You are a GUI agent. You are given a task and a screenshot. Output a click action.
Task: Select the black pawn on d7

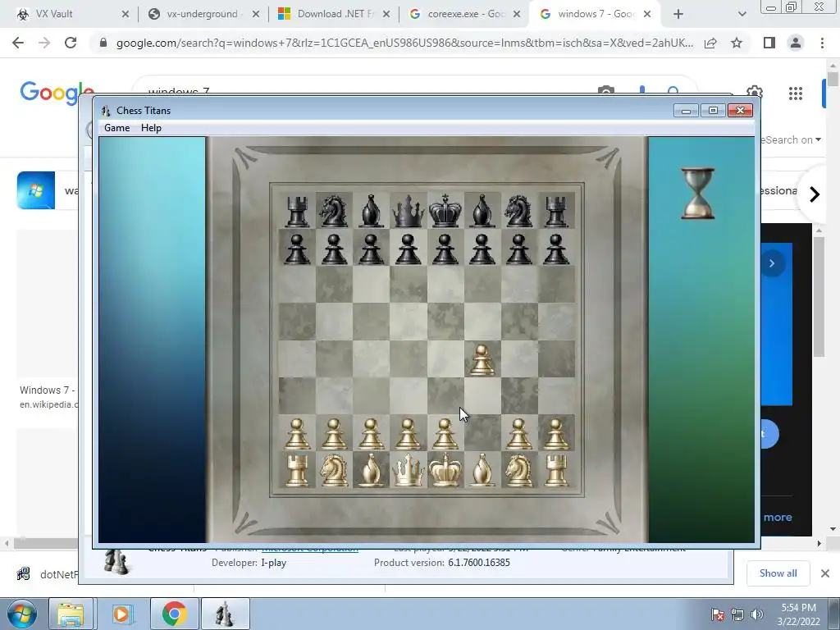click(409, 249)
